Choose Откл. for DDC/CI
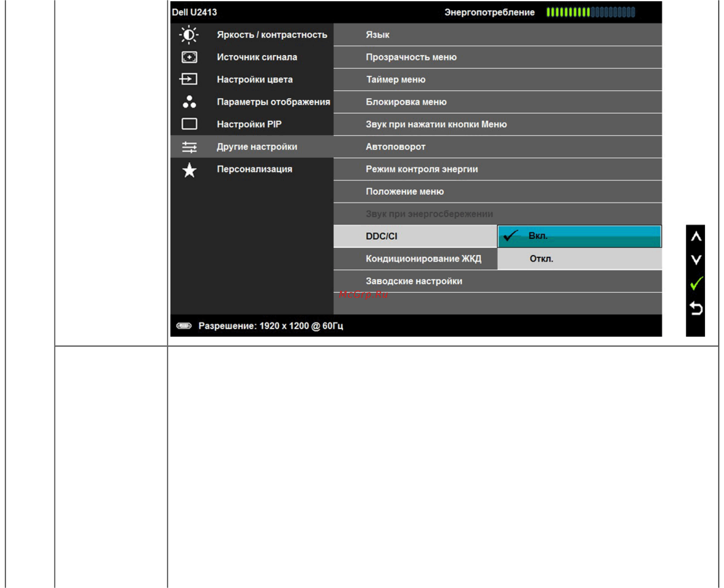Viewport: 724px width, 588px height. click(579, 259)
